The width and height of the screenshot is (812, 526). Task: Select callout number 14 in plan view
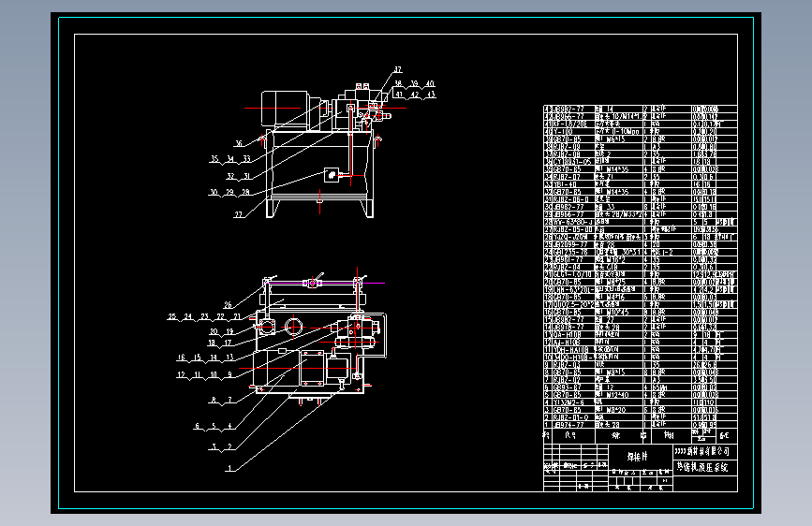(214, 358)
